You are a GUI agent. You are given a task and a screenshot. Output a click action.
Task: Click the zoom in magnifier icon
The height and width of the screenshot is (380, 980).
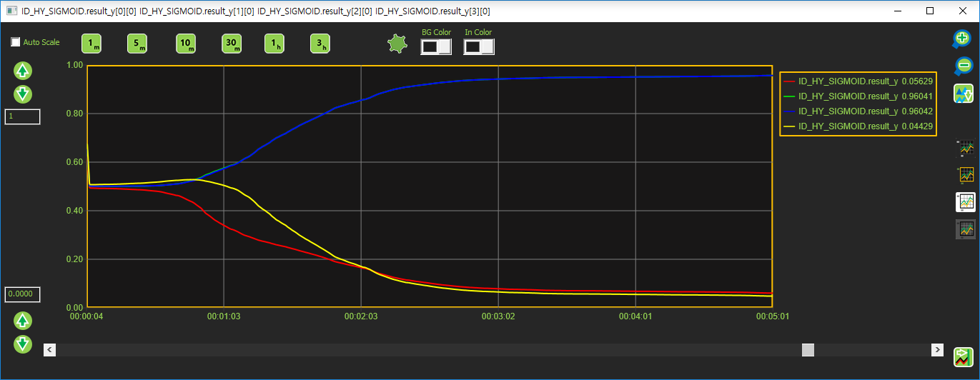coord(964,39)
